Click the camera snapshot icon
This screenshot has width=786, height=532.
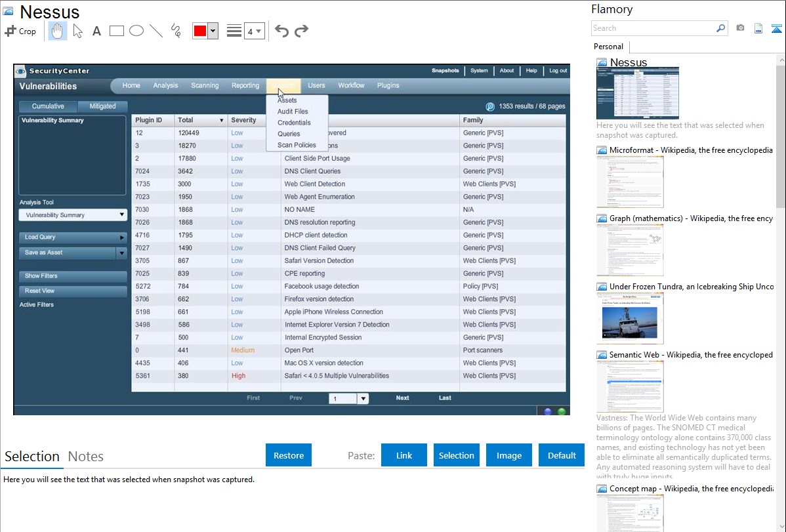click(740, 28)
